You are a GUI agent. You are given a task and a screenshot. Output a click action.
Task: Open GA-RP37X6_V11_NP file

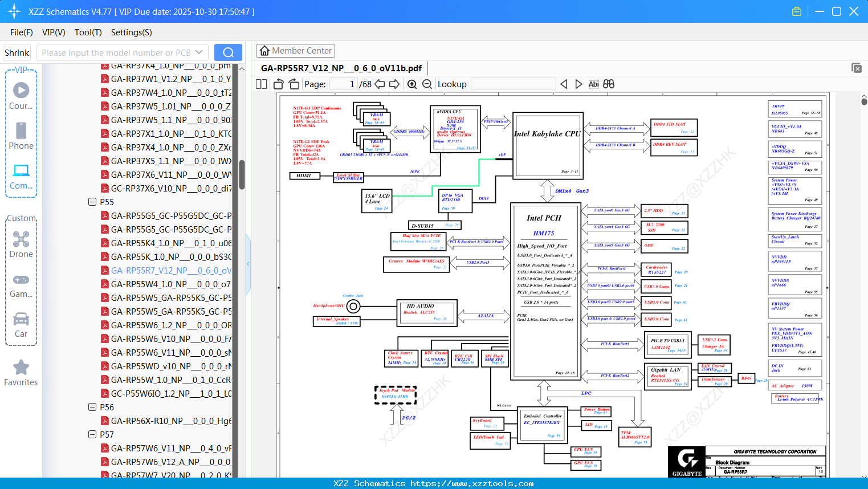click(x=166, y=174)
